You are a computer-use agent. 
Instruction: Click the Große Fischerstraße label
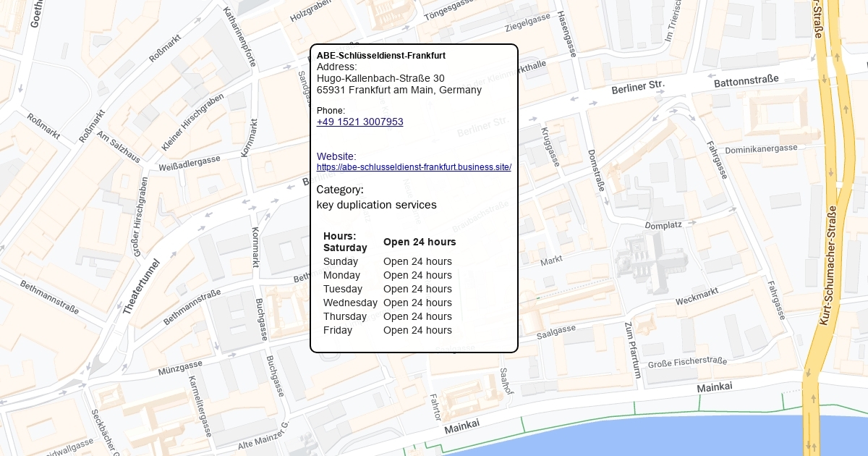(x=687, y=362)
